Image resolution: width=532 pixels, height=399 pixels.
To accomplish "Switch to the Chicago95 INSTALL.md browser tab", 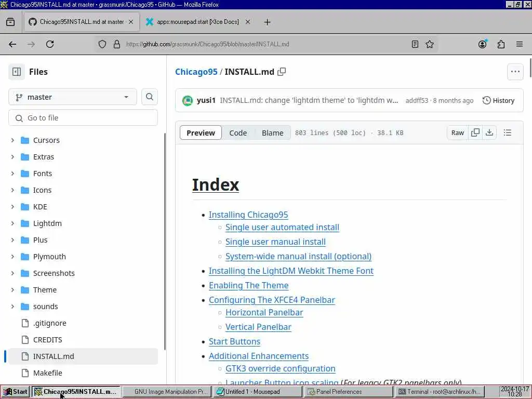I will pyautogui.click(x=82, y=22).
